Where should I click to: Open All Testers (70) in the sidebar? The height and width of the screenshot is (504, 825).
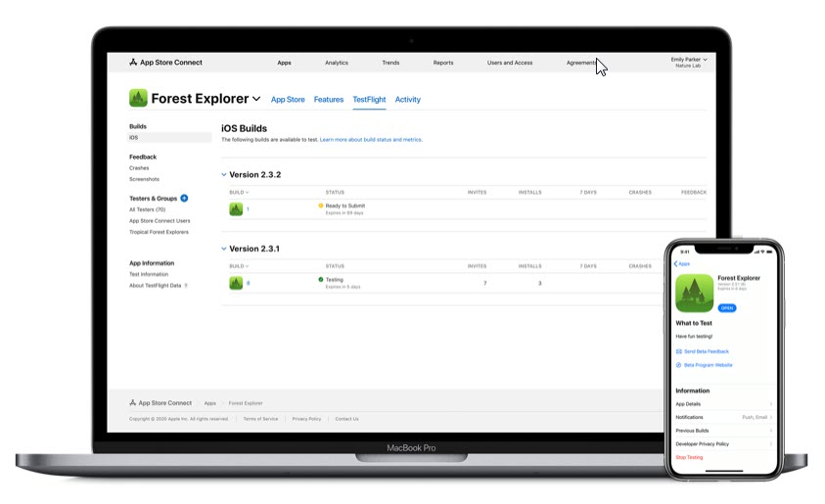[x=148, y=209]
